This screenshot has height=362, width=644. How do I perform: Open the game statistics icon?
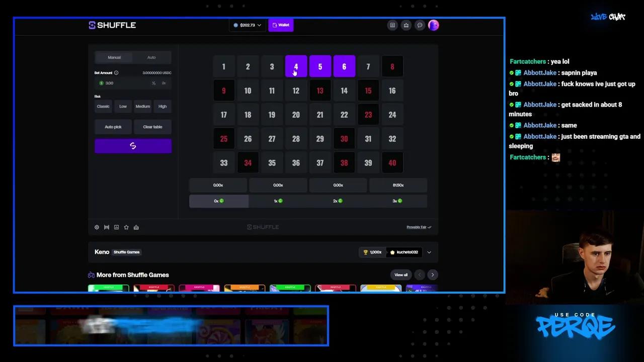116,227
